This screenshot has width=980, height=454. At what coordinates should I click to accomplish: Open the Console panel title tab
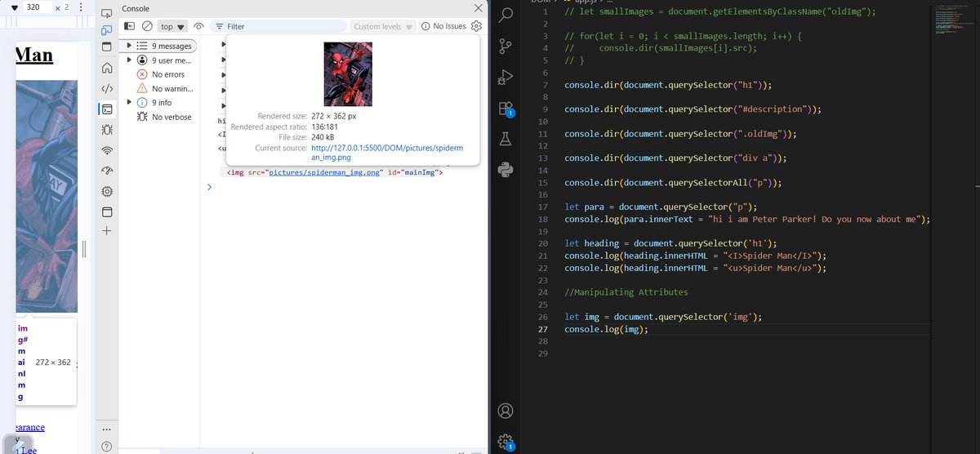pyautogui.click(x=136, y=8)
